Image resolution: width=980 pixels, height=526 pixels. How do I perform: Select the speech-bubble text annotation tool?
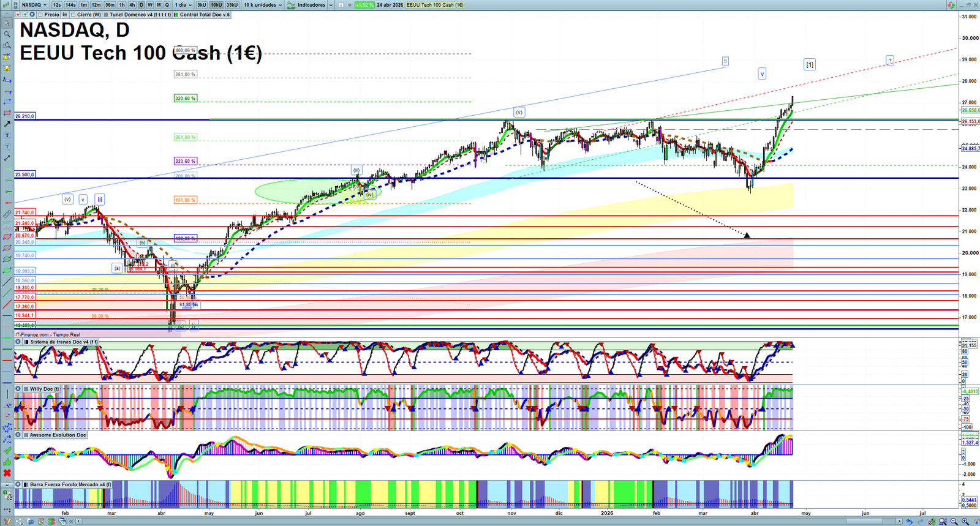7,147
